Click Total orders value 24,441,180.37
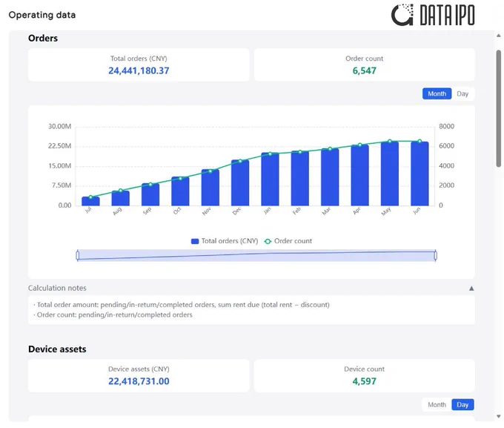504x428 pixels. (x=139, y=70)
